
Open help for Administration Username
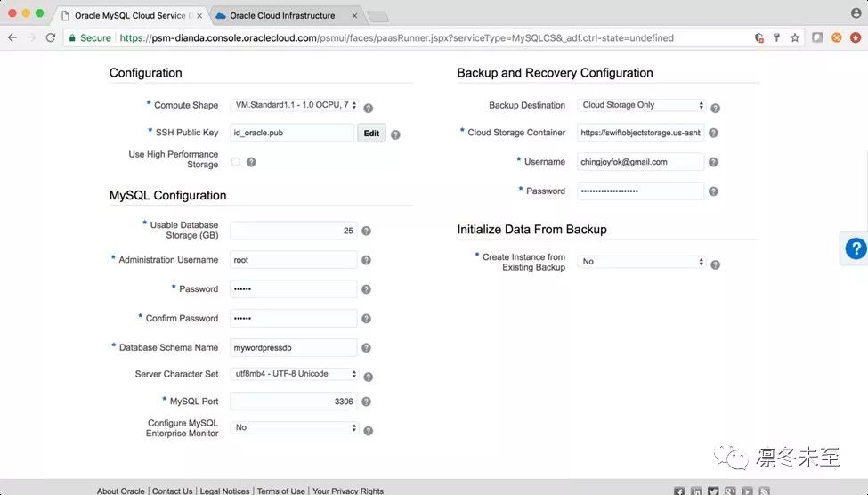click(366, 260)
